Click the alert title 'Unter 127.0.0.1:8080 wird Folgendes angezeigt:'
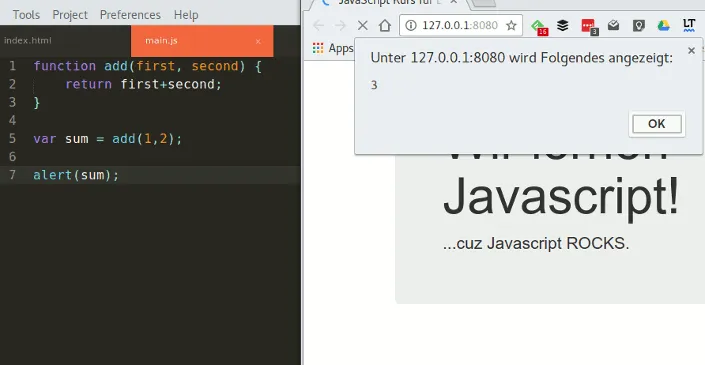This screenshot has width=705, height=365. [x=522, y=58]
